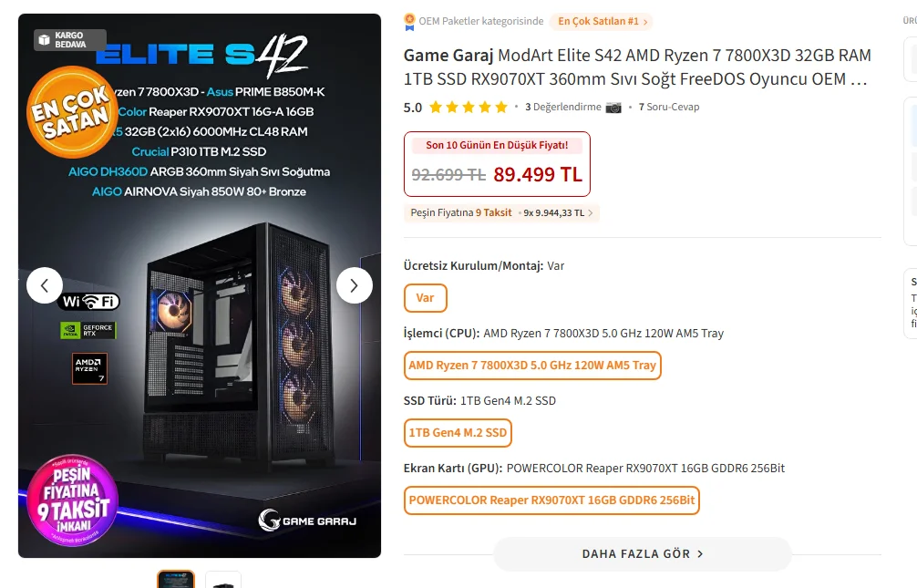Click the Game Garaj logo on image
Viewport: 917px width, 588px height.
(x=307, y=521)
